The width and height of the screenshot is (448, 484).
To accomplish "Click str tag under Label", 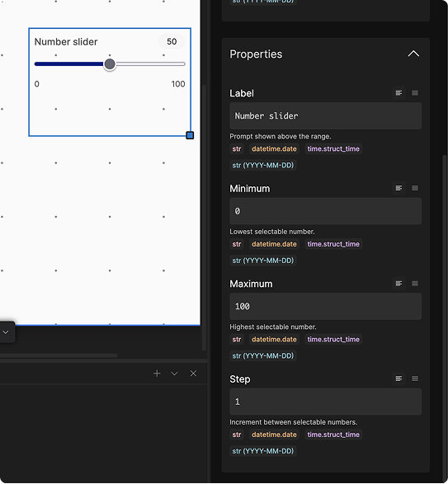I will point(237,148).
